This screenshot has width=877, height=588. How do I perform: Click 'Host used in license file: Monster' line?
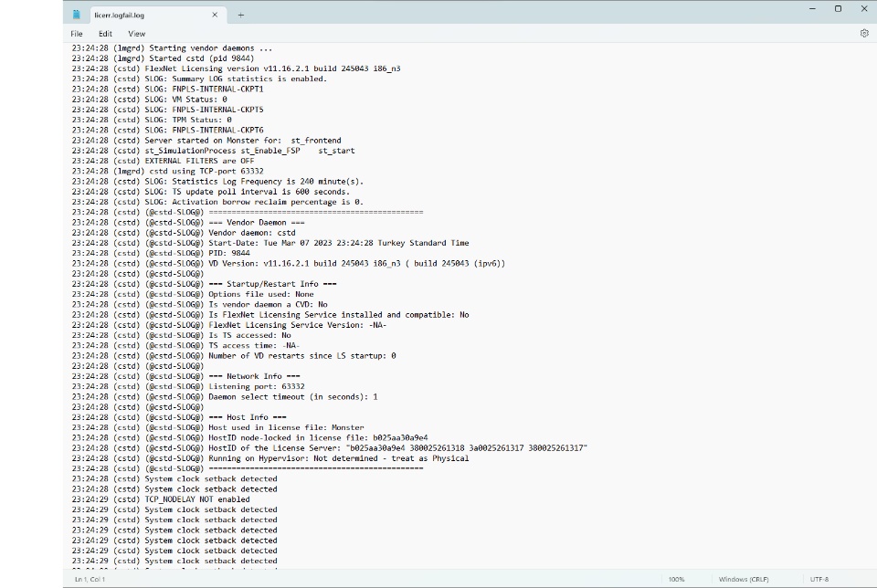click(217, 427)
